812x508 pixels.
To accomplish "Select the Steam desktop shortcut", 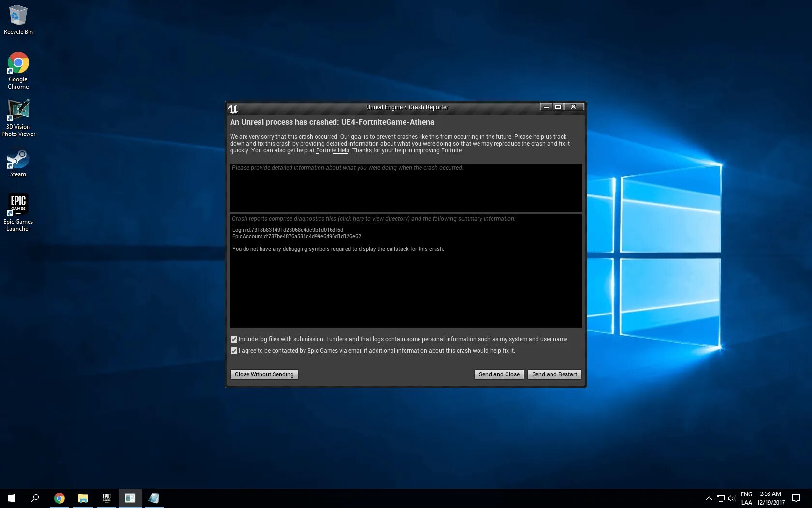I will [x=18, y=164].
